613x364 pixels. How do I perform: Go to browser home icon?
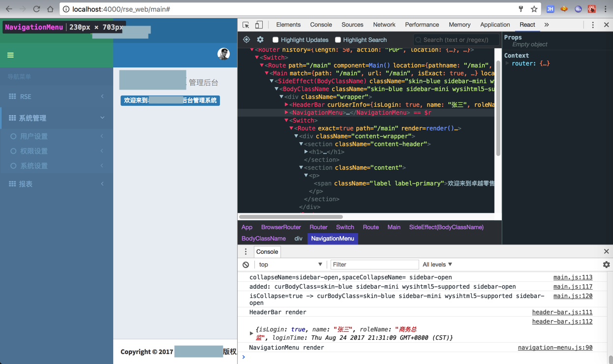point(50,9)
